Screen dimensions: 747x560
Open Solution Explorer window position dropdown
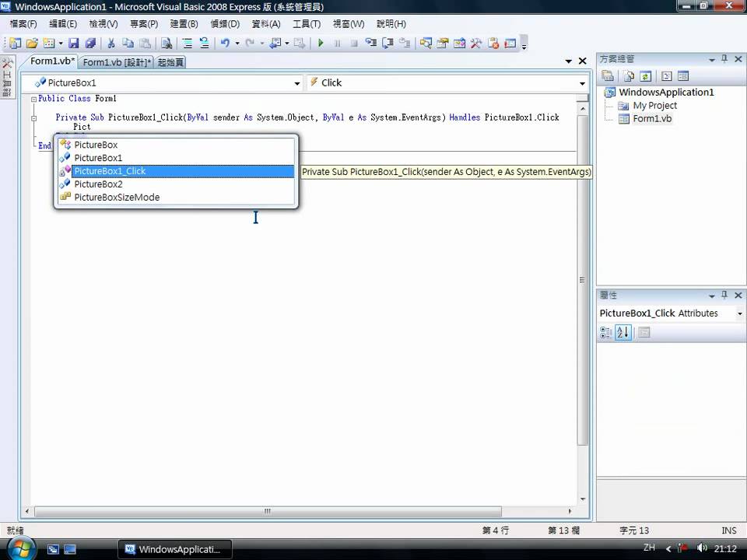point(712,60)
